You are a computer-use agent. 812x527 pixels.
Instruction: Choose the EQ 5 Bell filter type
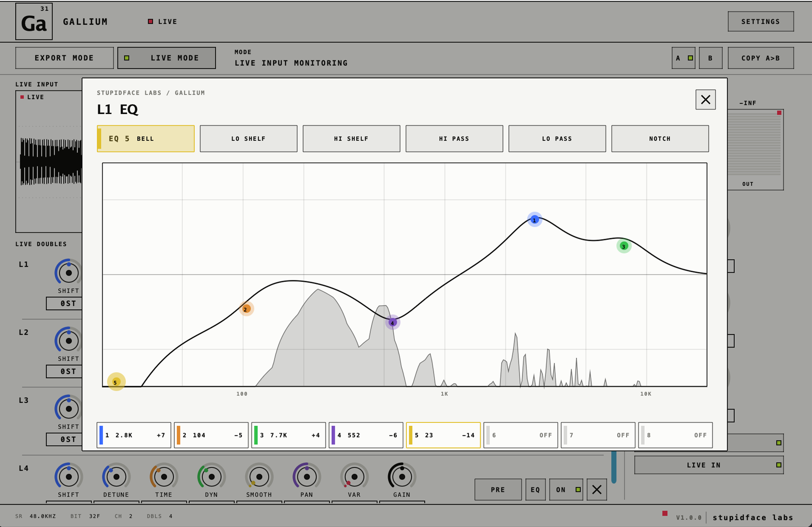(x=146, y=139)
